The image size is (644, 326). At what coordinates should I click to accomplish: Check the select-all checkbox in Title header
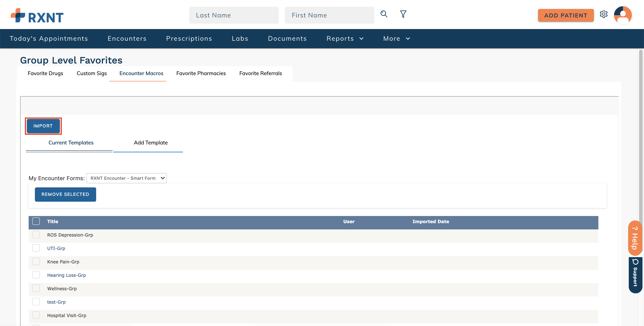36,221
